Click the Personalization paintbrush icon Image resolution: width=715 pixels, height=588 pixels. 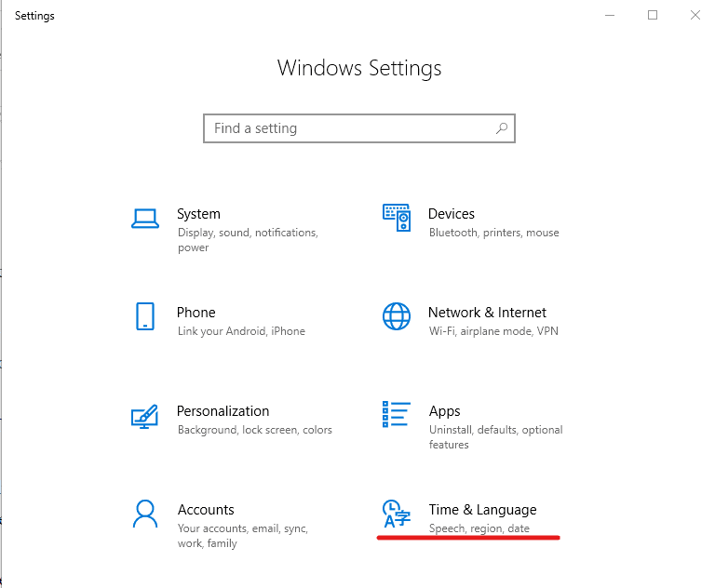pyautogui.click(x=144, y=416)
